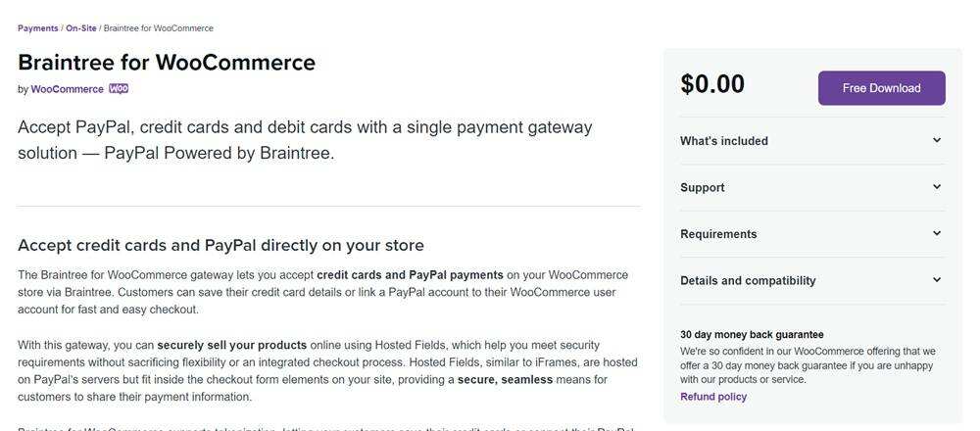The width and height of the screenshot is (980, 431).
Task: Click the chevron arrow beside What's included
Action: [x=937, y=140]
